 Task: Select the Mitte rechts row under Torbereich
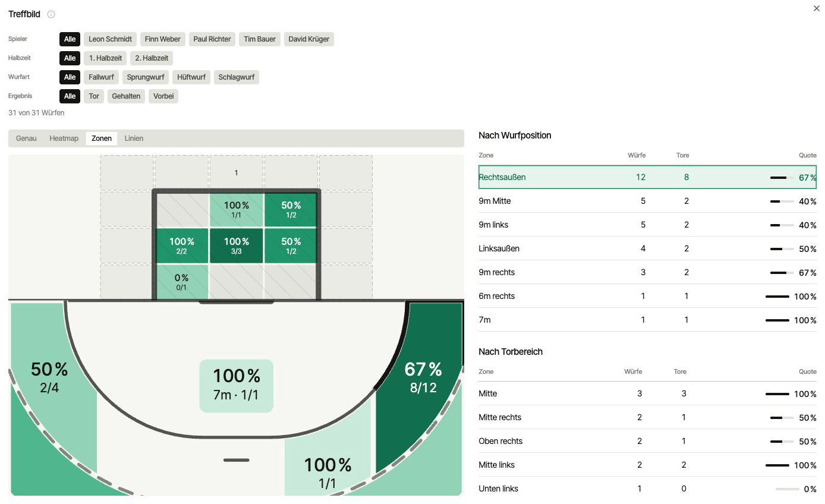point(647,417)
